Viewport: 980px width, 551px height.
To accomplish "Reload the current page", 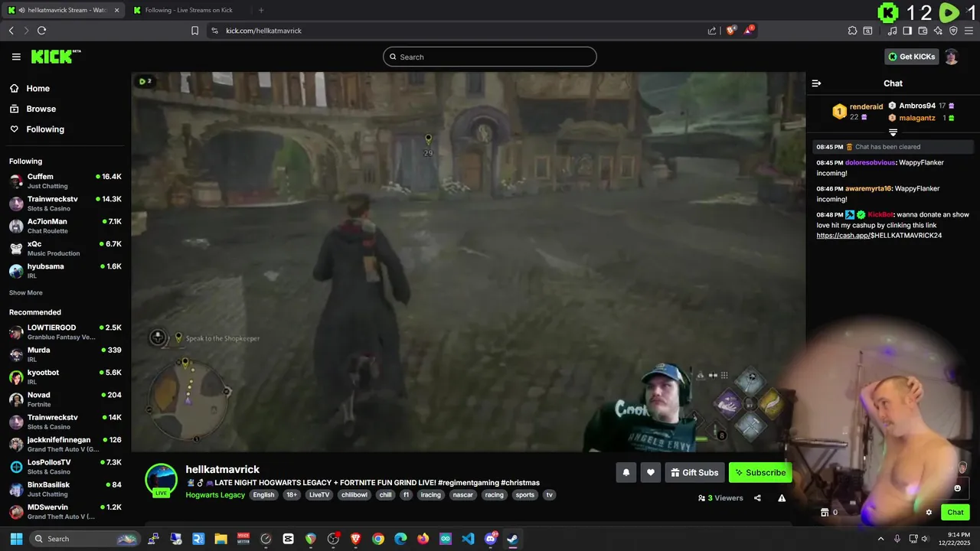I will point(41,31).
